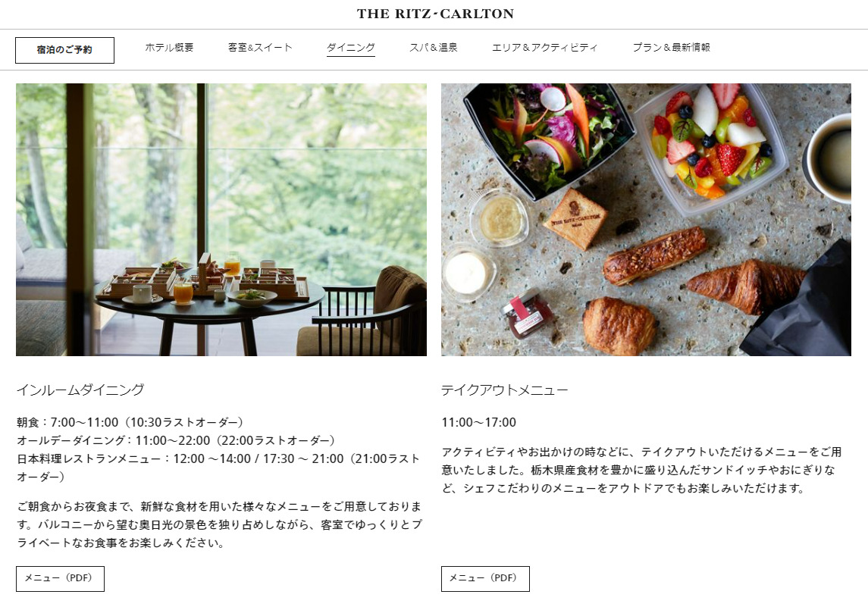Go to ホテル概要 in navigation

point(169,48)
